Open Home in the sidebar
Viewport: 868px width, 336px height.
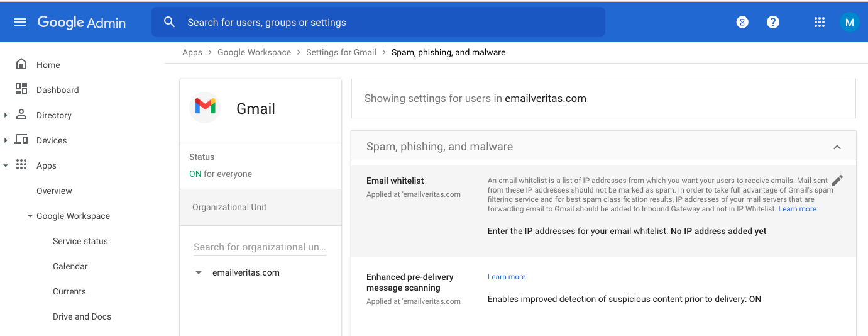[48, 65]
